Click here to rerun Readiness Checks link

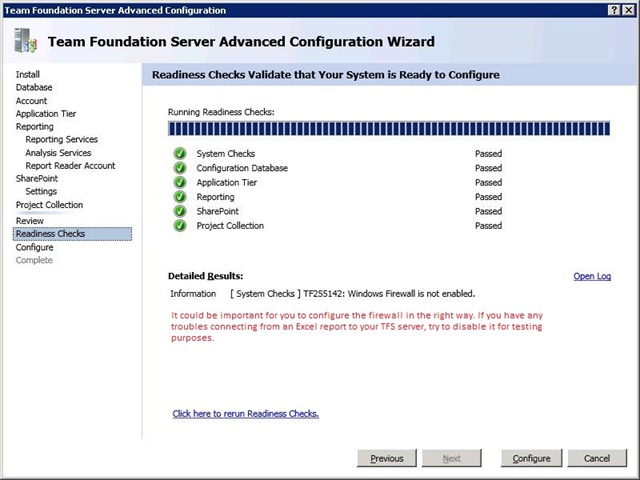[245, 413]
